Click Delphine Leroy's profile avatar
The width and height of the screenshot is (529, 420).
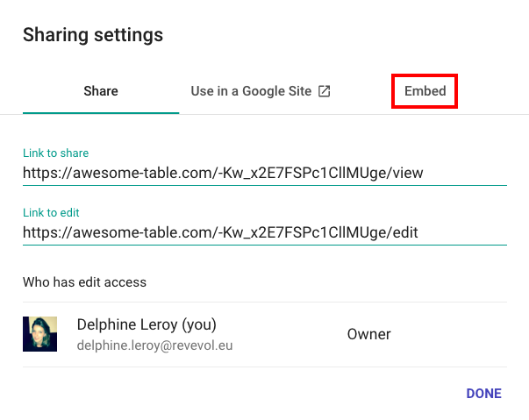(x=39, y=334)
